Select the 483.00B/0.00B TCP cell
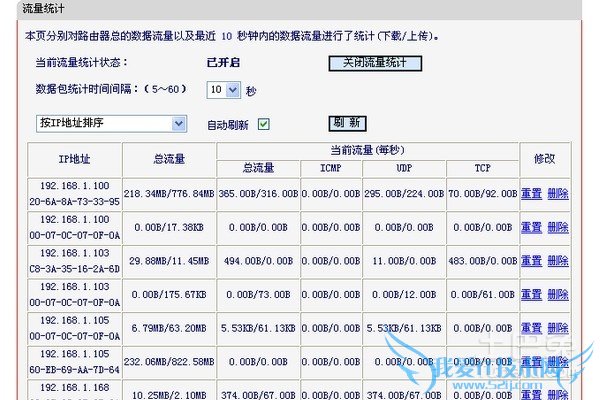Viewport: 600px width, 400px height. (x=483, y=261)
